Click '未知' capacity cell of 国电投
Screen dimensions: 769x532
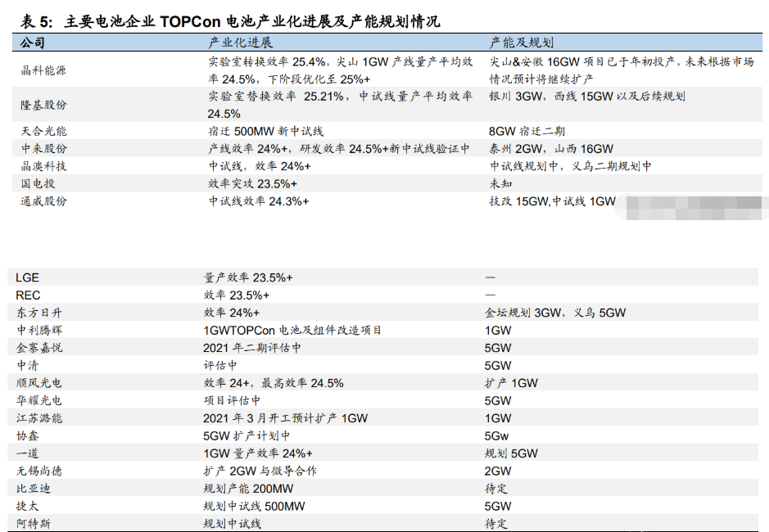click(500, 184)
